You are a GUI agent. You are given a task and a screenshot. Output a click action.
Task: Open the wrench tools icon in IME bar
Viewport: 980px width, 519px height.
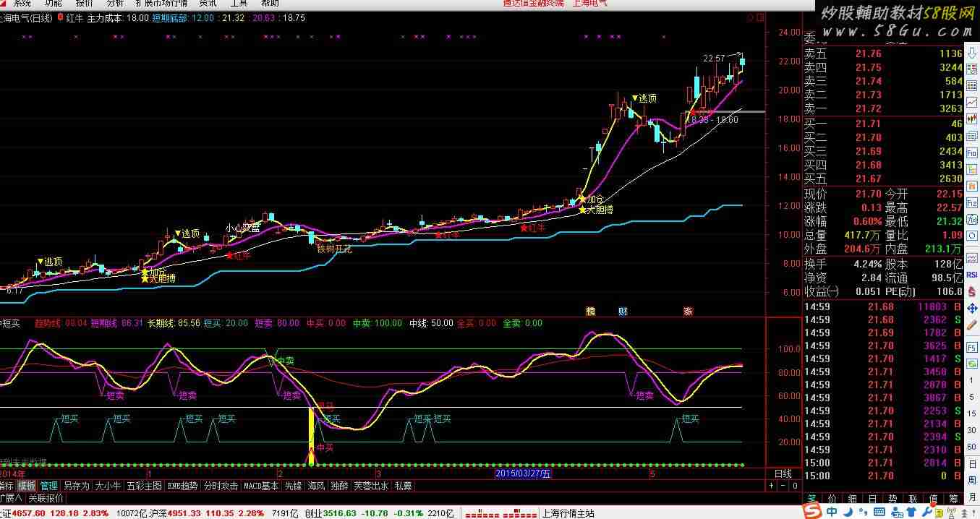(x=926, y=511)
